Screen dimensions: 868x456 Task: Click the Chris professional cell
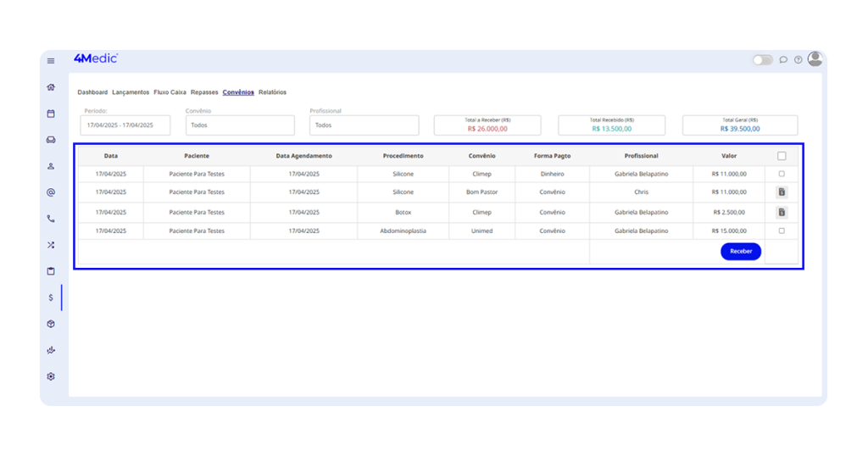coord(641,192)
